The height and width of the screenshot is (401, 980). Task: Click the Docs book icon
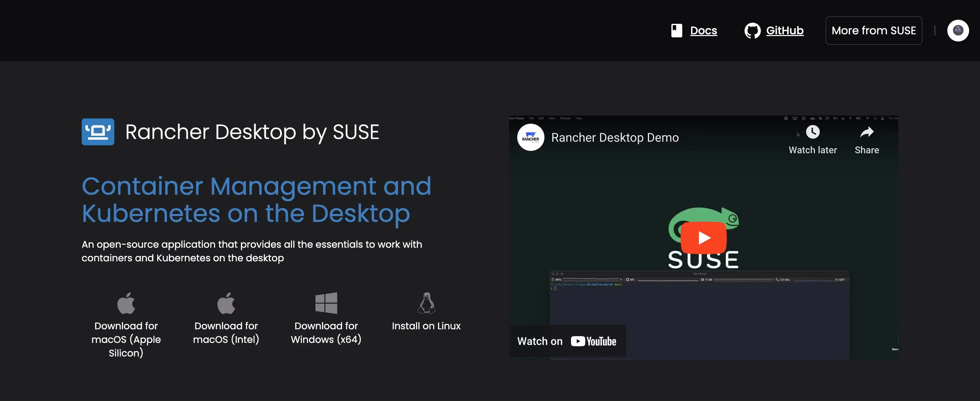[x=676, y=30]
